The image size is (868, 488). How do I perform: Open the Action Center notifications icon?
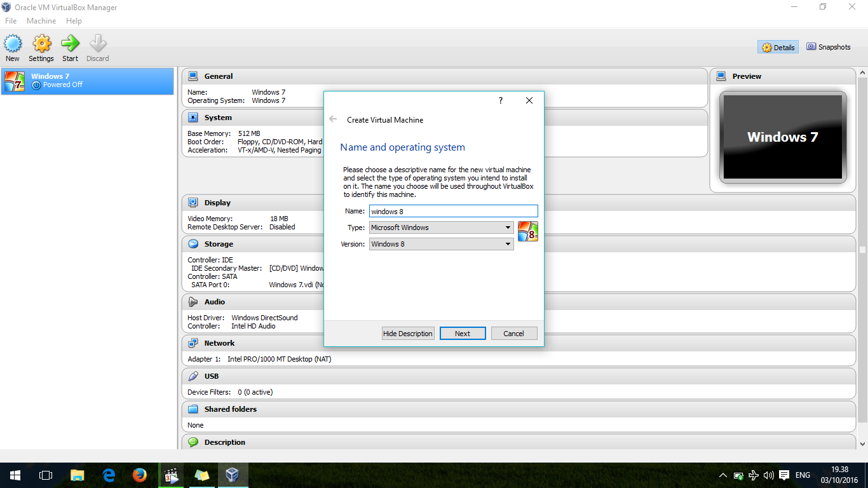point(784,475)
